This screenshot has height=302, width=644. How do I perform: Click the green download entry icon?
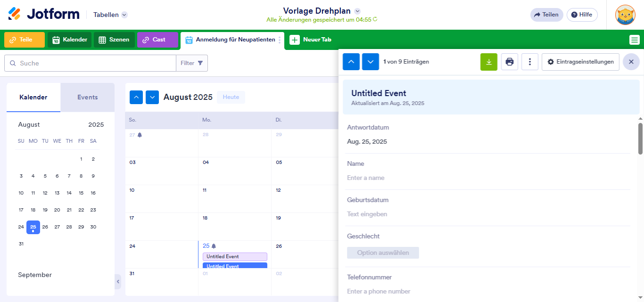pos(489,62)
